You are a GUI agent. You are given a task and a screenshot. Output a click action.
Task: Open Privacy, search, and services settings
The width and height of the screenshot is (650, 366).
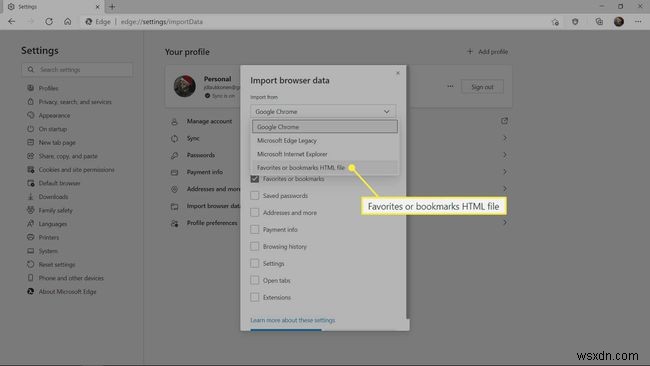(x=75, y=102)
